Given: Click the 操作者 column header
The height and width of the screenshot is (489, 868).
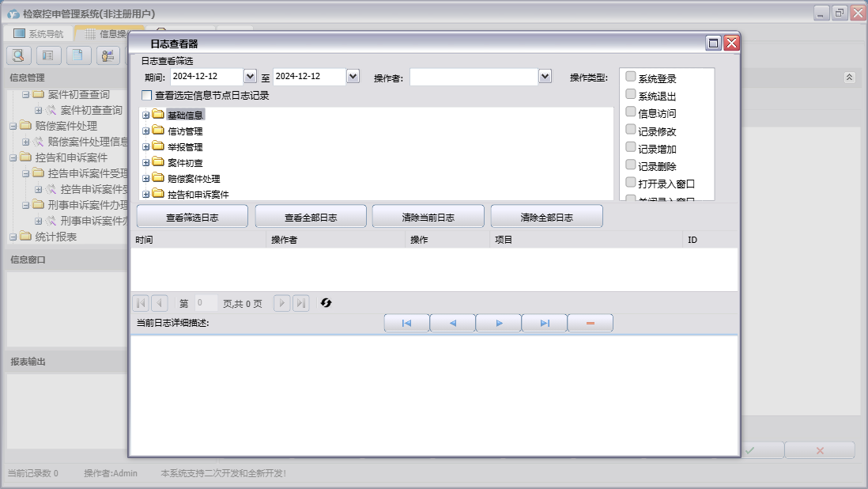Looking at the screenshot, I should click(335, 240).
